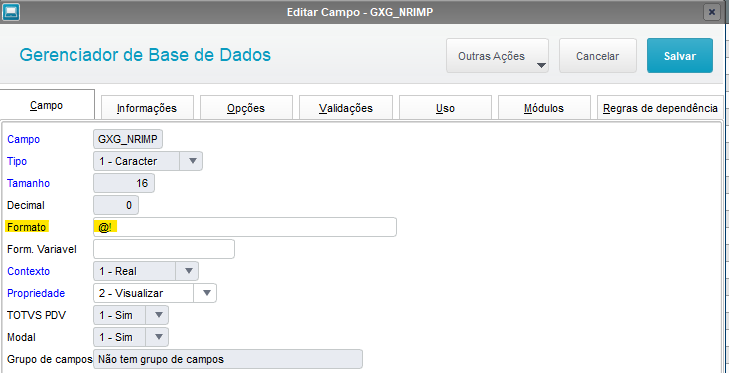Click the Propriedade label
Viewport: 729px width, 373px height.
[x=36, y=293]
